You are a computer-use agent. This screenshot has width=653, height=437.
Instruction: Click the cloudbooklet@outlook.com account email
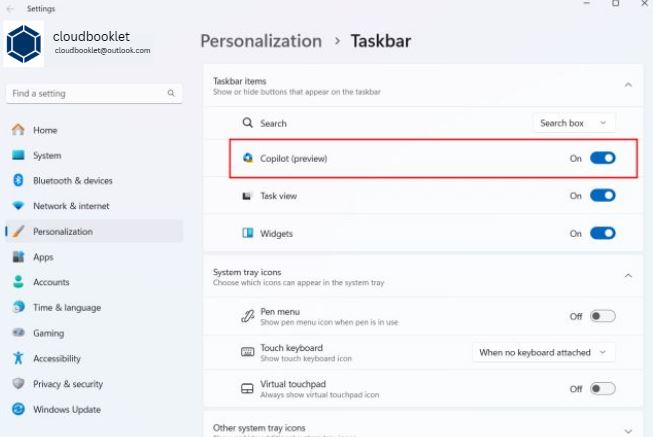pyautogui.click(x=102, y=50)
